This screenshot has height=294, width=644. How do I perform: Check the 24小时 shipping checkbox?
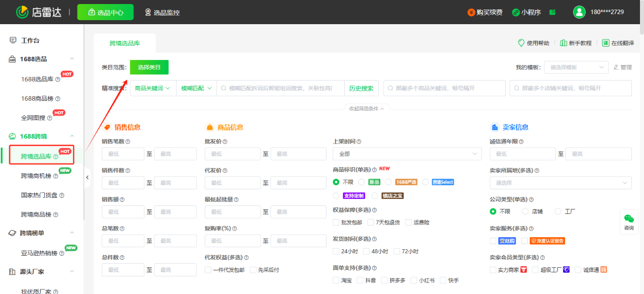[x=336, y=251]
